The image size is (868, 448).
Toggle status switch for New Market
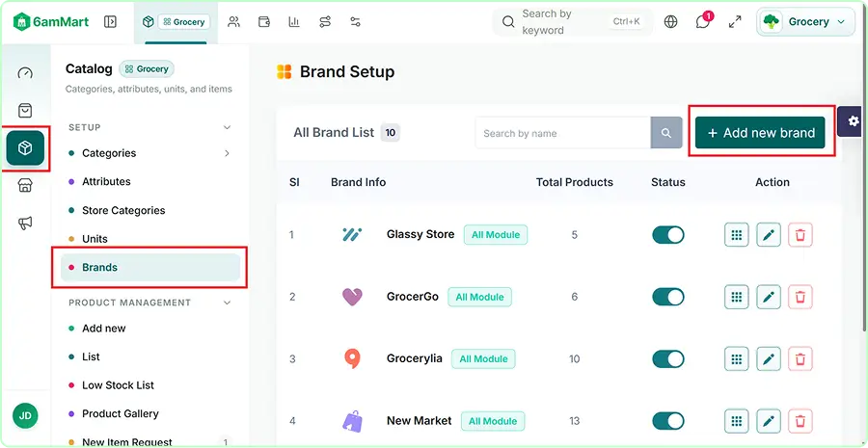(x=668, y=421)
